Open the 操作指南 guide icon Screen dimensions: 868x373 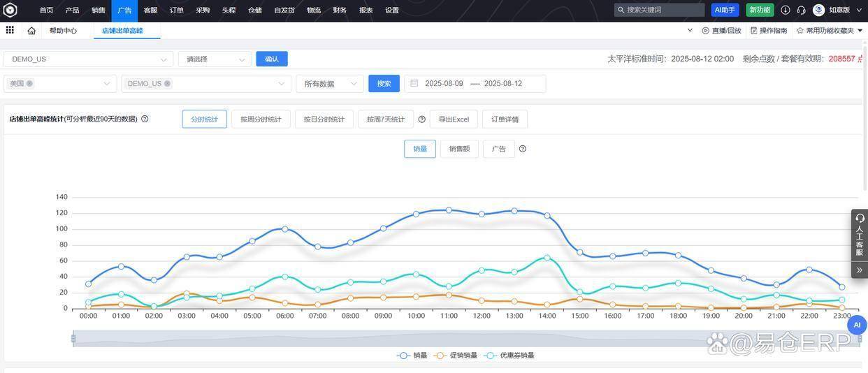[754, 31]
